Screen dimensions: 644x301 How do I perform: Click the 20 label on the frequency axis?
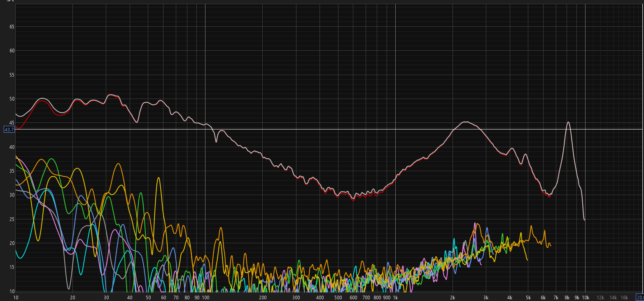[72, 297]
